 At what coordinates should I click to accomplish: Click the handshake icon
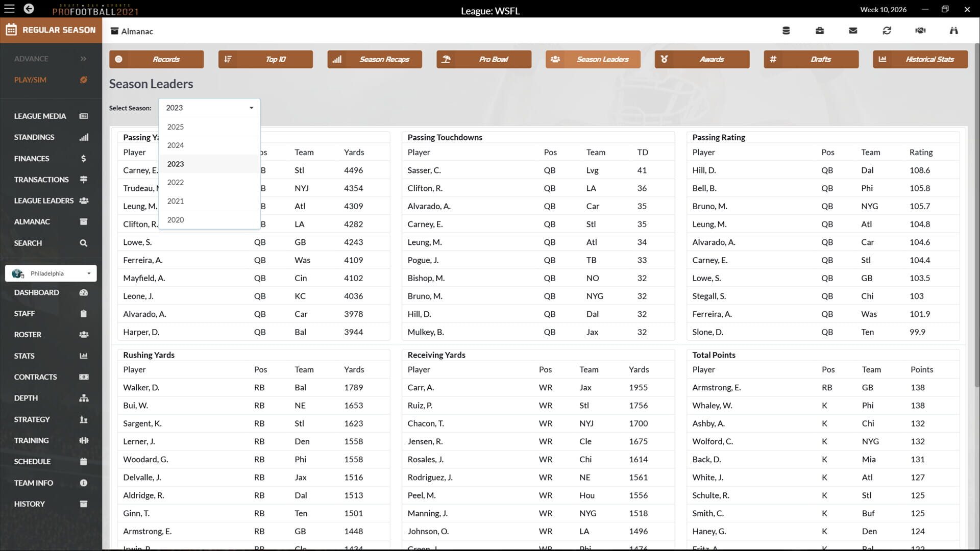click(x=920, y=31)
